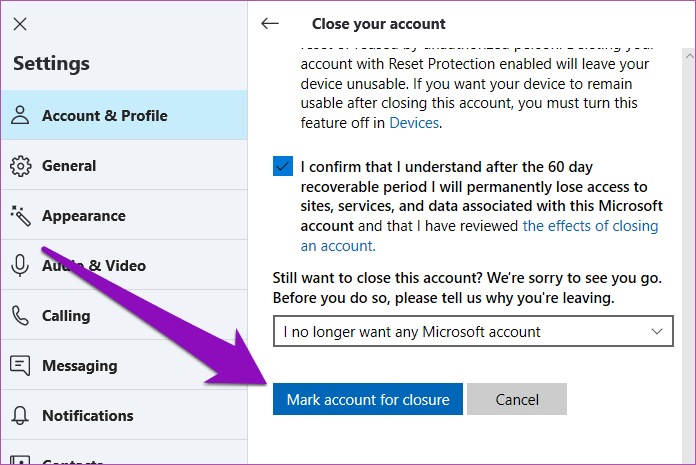
Task: Close the Settings panel with the X
Action: coord(20,24)
